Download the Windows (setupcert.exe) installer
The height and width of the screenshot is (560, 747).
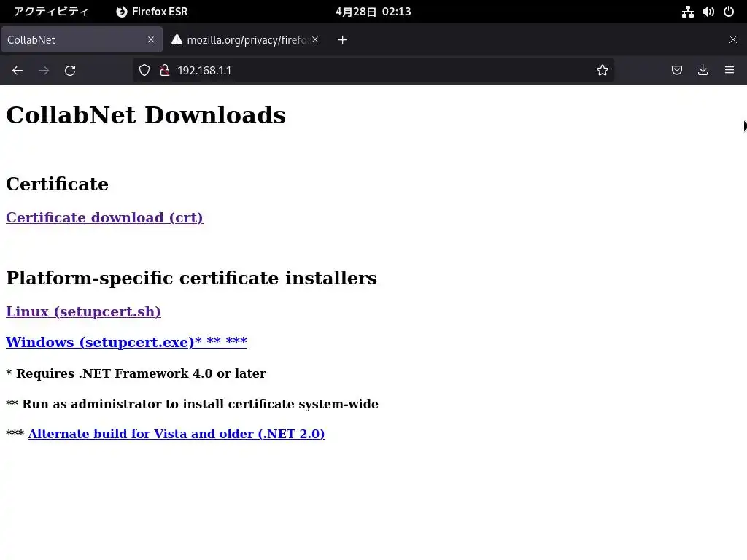(x=126, y=342)
